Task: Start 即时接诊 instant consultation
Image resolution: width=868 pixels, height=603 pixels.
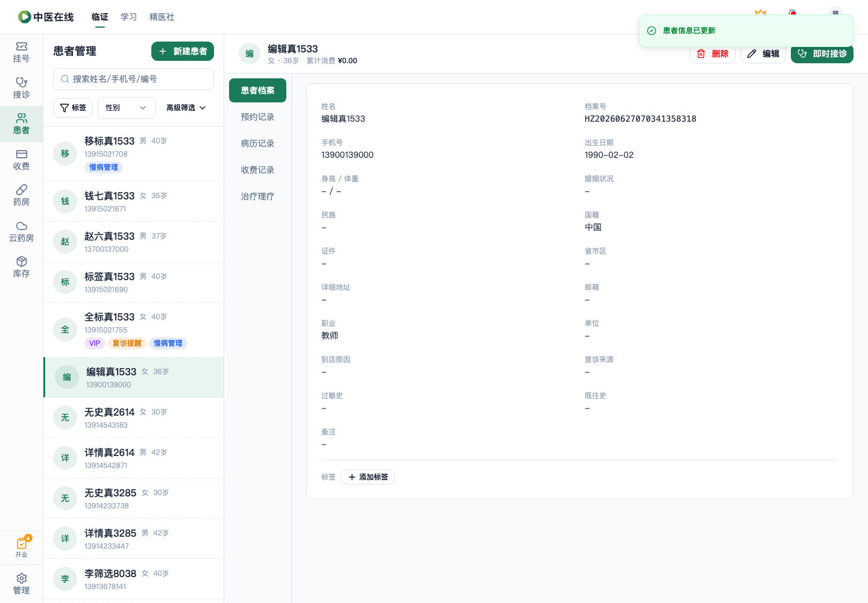Action: click(822, 54)
